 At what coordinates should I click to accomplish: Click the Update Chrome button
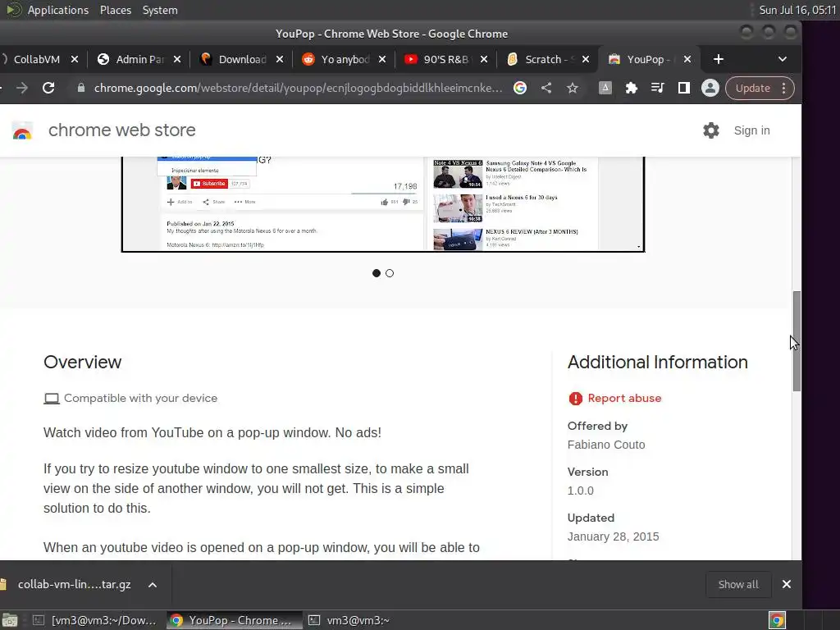click(753, 88)
